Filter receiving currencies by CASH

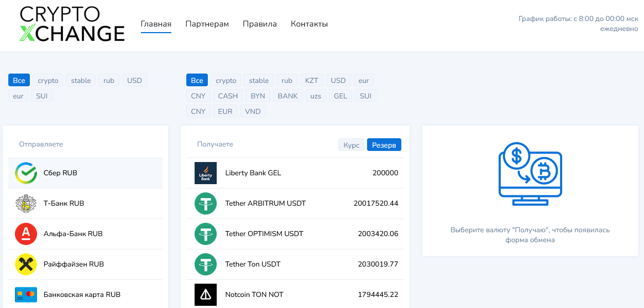pyautogui.click(x=228, y=96)
